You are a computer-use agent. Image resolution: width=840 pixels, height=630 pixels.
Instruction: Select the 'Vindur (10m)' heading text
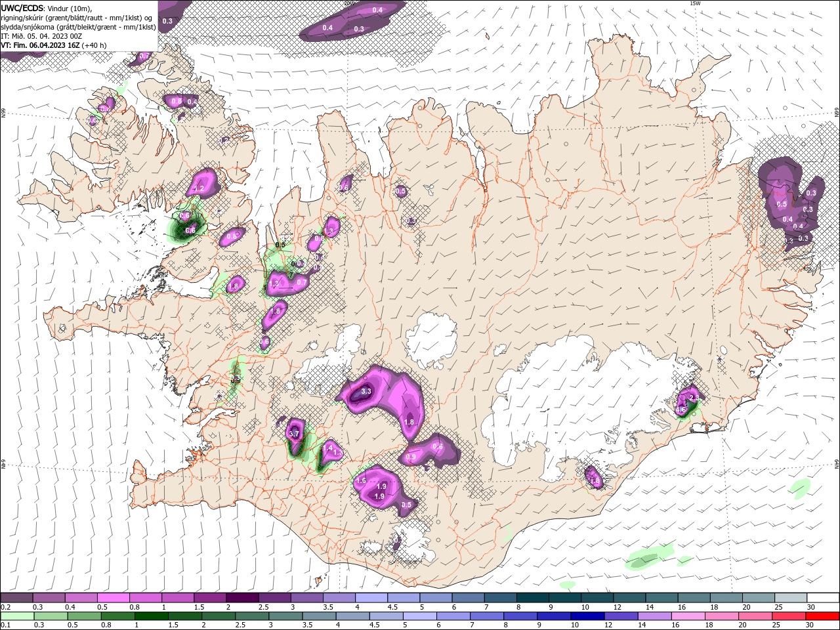pyautogui.click(x=70, y=8)
